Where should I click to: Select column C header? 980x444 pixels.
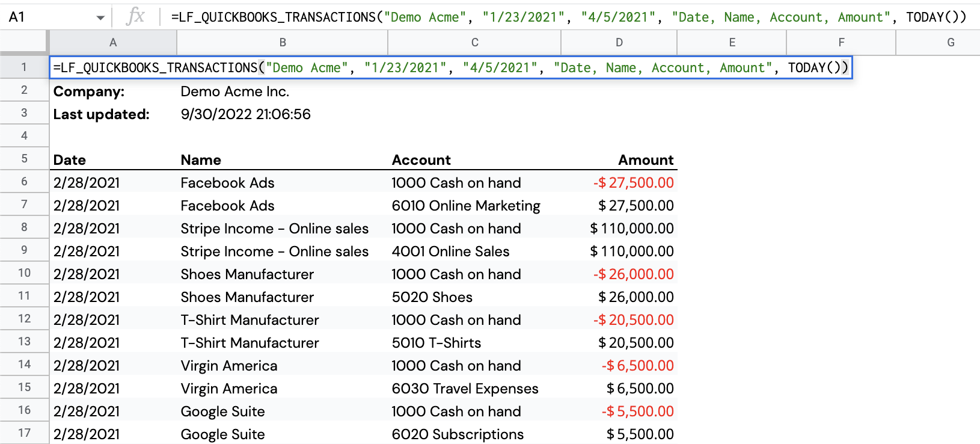tap(474, 43)
